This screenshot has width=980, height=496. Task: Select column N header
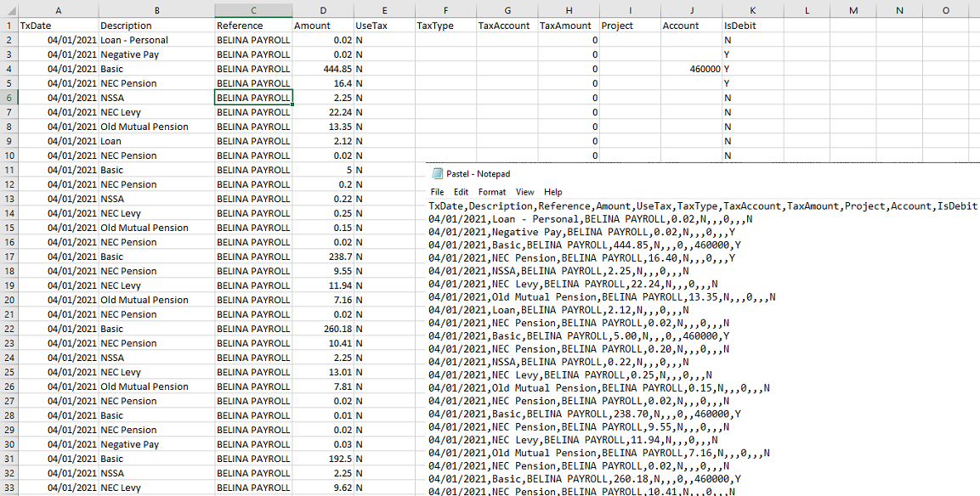pyautogui.click(x=899, y=11)
